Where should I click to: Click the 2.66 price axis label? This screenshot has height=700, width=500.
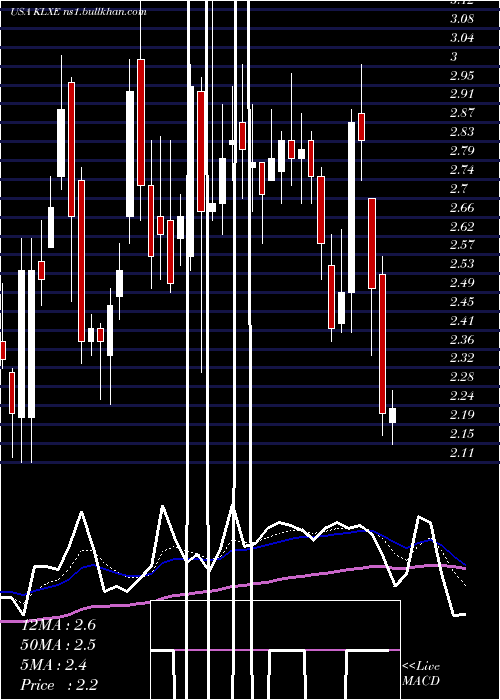coord(462,208)
